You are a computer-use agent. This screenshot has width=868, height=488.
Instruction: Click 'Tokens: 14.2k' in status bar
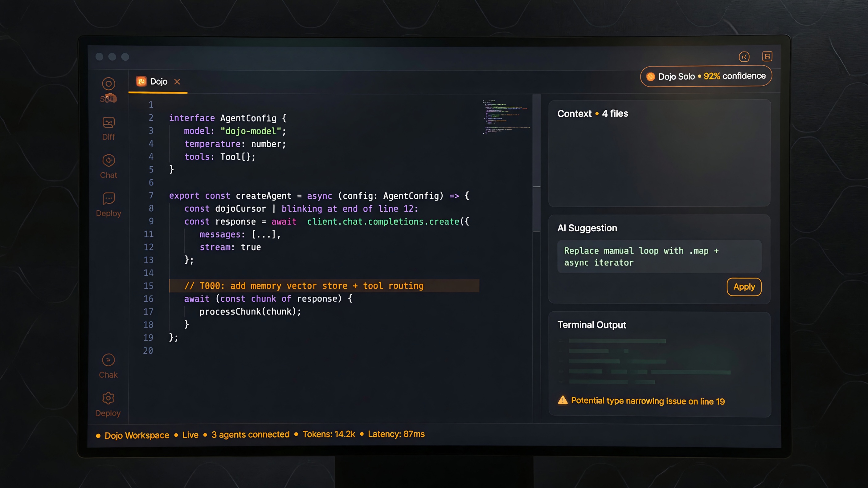pyautogui.click(x=329, y=434)
